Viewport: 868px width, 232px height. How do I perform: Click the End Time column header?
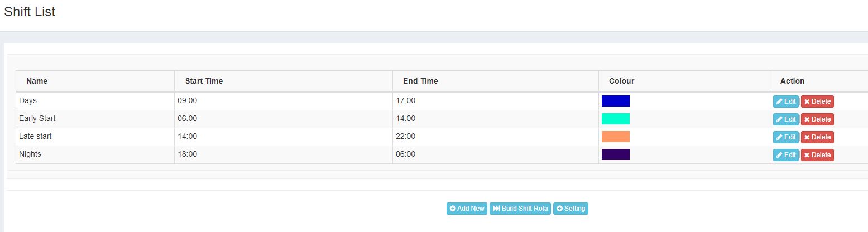[x=420, y=81]
